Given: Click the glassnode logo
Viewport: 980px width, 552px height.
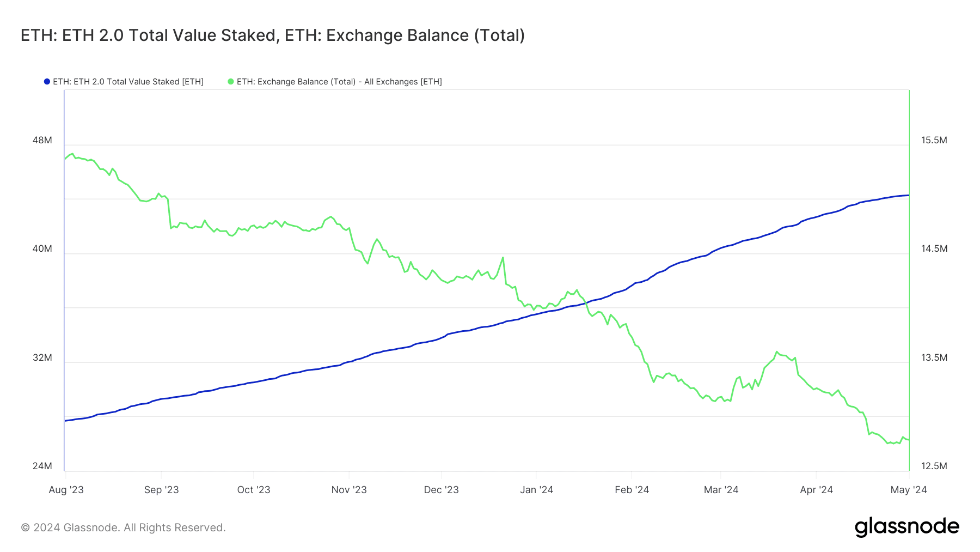Looking at the screenshot, I should (x=906, y=527).
